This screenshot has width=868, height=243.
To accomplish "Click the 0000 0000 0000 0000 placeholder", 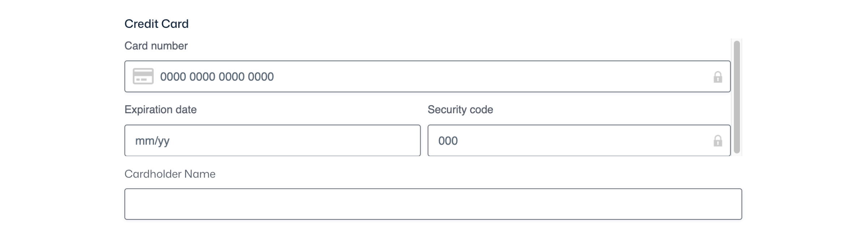I will click(x=217, y=76).
